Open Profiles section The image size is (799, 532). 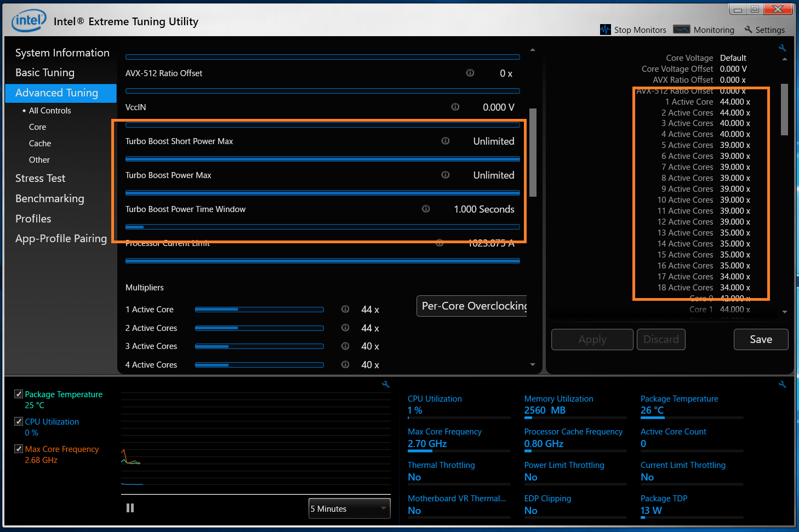33,219
